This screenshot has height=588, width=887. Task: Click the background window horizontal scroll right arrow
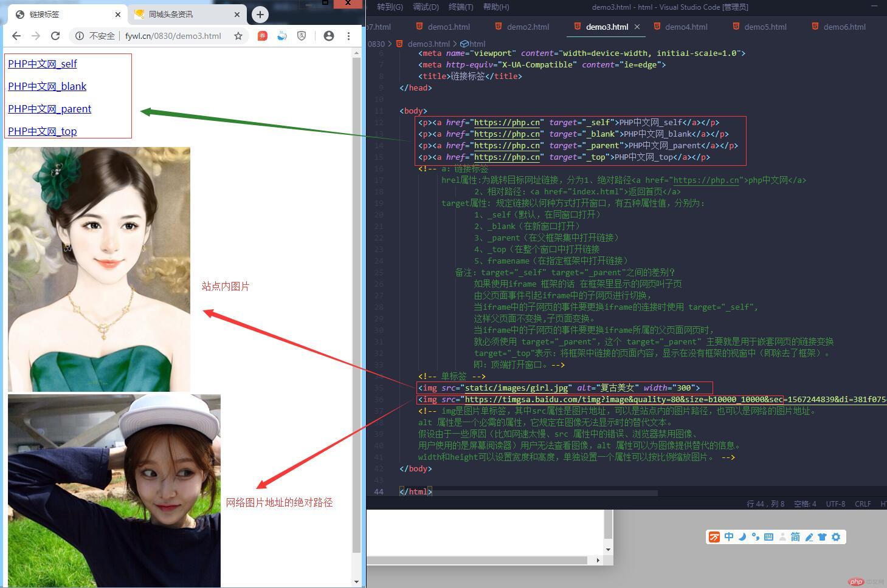click(x=598, y=560)
